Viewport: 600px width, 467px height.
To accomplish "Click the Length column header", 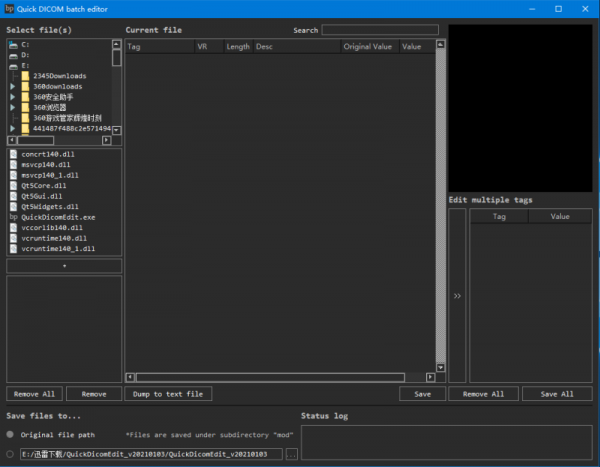I will pyautogui.click(x=238, y=47).
